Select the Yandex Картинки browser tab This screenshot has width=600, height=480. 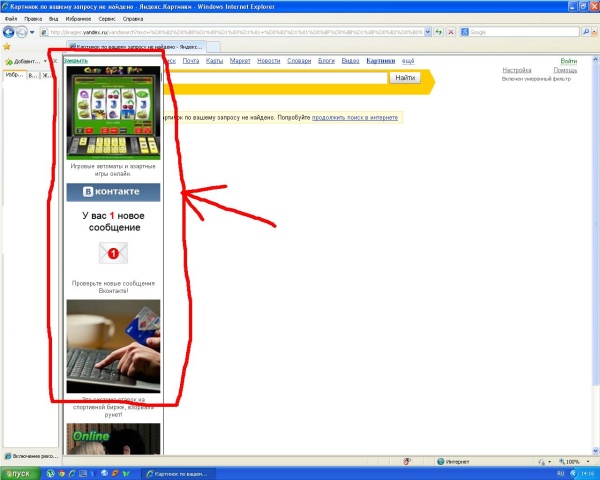[x=136, y=47]
